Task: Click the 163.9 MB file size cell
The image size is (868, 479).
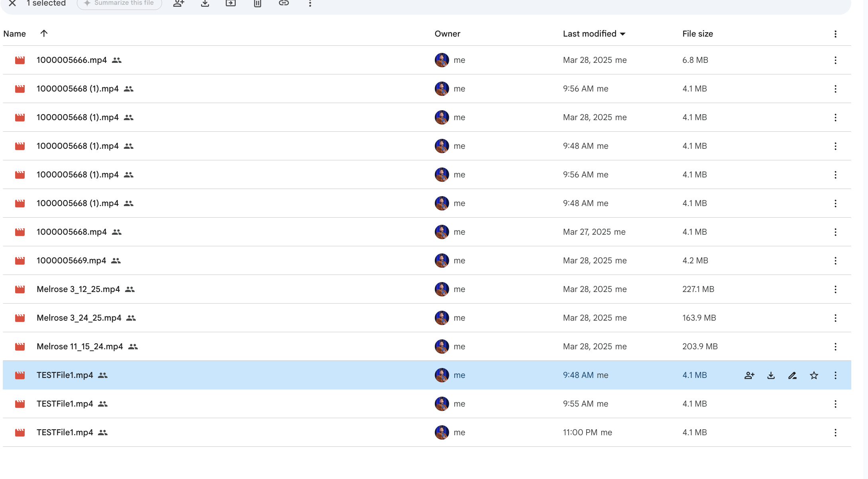Action: 699,318
